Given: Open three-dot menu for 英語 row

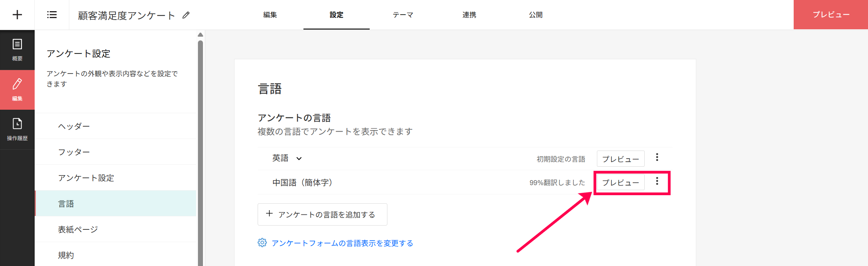Looking at the screenshot, I should pyautogui.click(x=657, y=157).
